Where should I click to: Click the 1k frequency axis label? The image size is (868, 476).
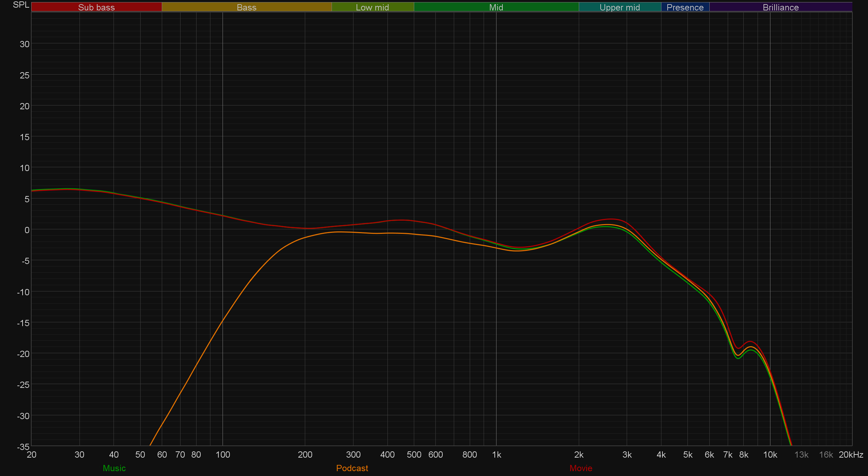coord(496,454)
